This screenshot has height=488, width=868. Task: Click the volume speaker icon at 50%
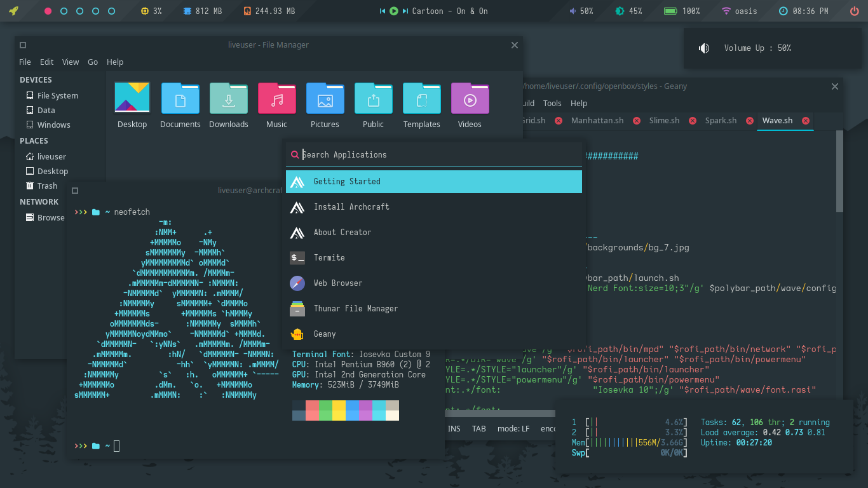click(573, 11)
